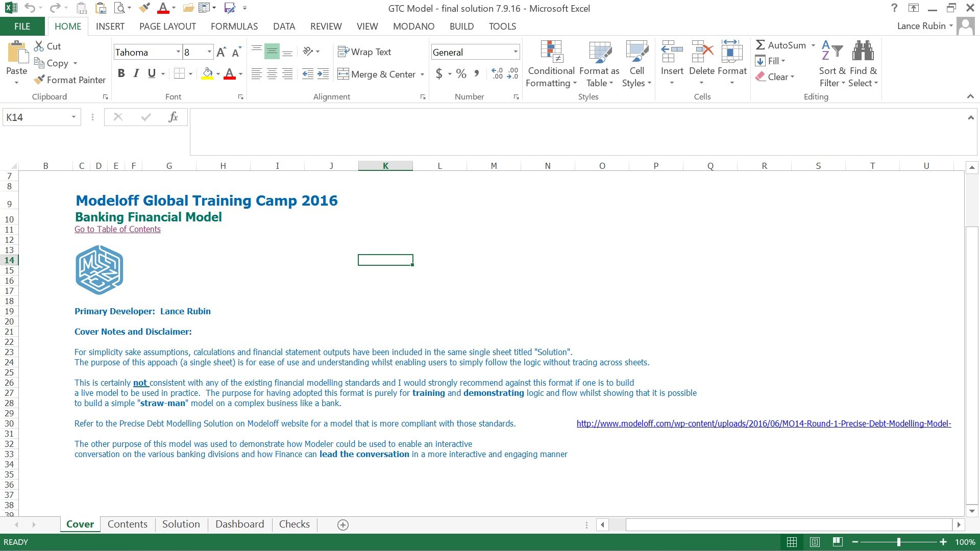Toggle Underline formatting

tap(152, 73)
